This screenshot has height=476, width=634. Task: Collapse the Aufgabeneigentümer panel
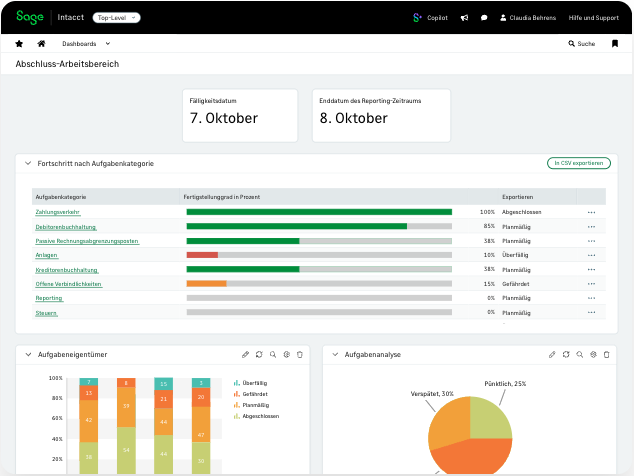point(28,355)
